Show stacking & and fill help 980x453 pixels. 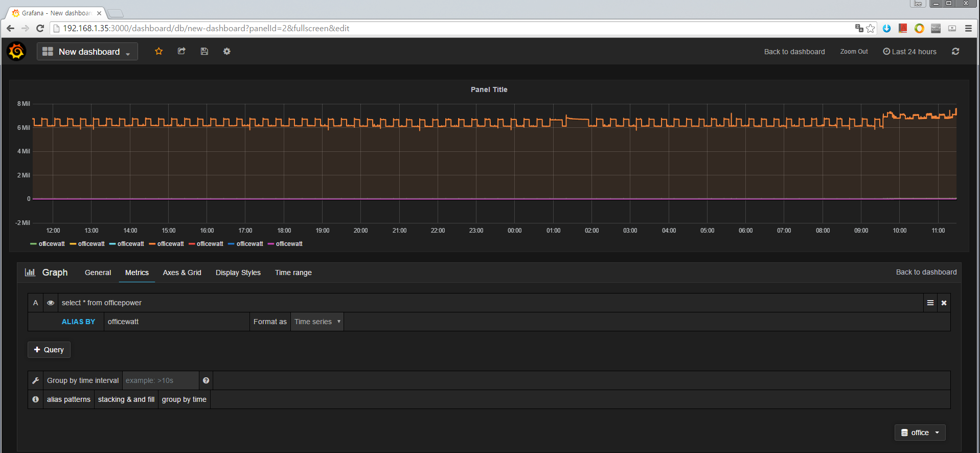[x=126, y=399]
